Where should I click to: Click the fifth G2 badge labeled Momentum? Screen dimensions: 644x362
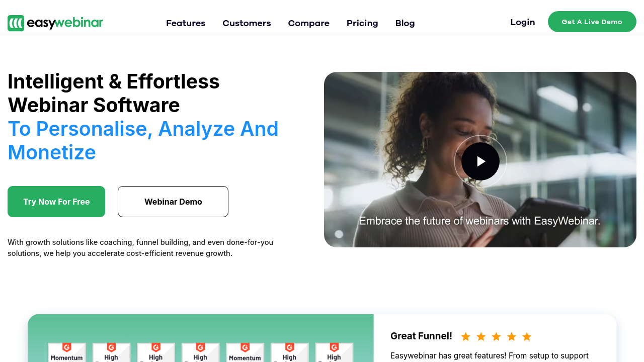coord(245,352)
